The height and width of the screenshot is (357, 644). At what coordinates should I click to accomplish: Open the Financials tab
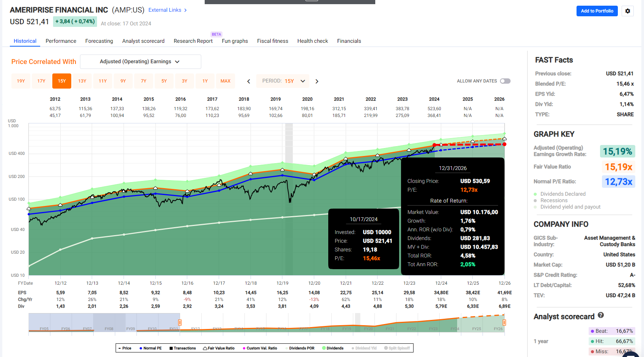349,41
